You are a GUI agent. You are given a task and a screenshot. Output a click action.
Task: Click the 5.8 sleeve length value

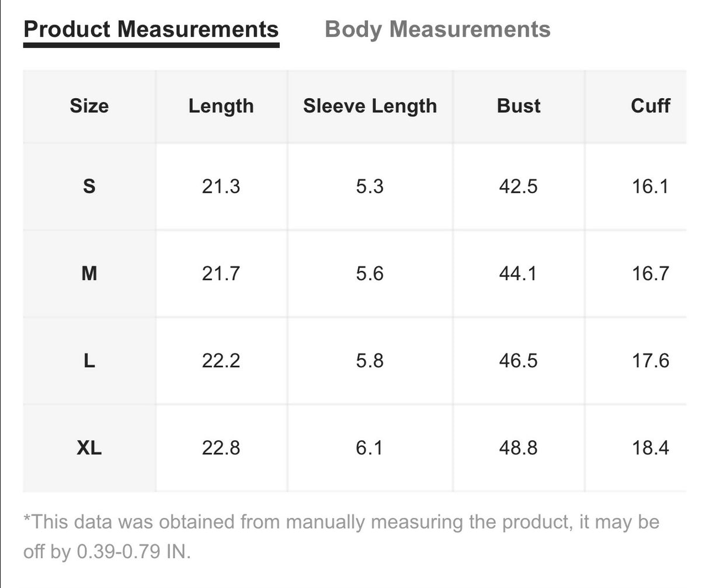tap(370, 361)
